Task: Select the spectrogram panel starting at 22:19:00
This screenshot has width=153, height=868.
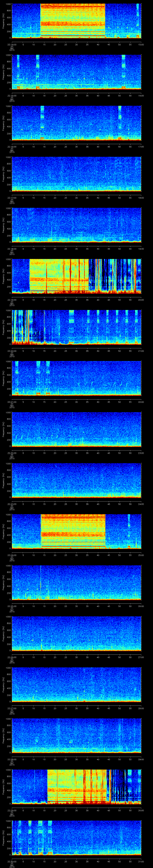Action: (x=77, y=276)
